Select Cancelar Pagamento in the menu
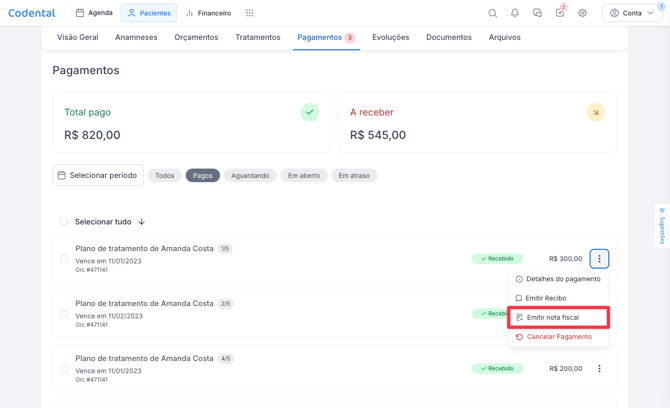Screen dimensions: 670x408 [558, 337]
